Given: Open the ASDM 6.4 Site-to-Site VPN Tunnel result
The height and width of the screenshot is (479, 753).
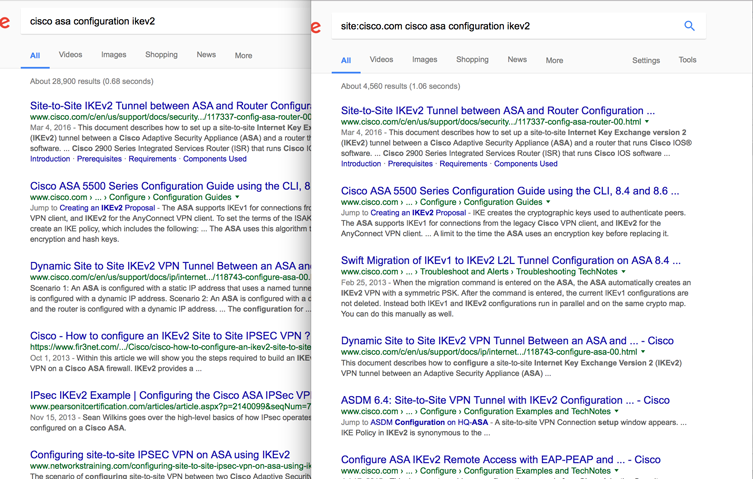Looking at the screenshot, I should point(505,399).
